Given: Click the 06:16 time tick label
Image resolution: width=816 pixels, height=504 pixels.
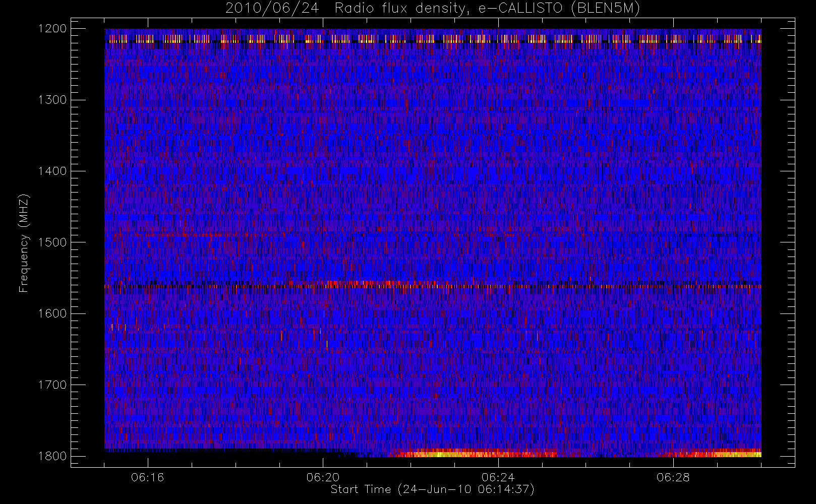Looking at the screenshot, I should [148, 477].
